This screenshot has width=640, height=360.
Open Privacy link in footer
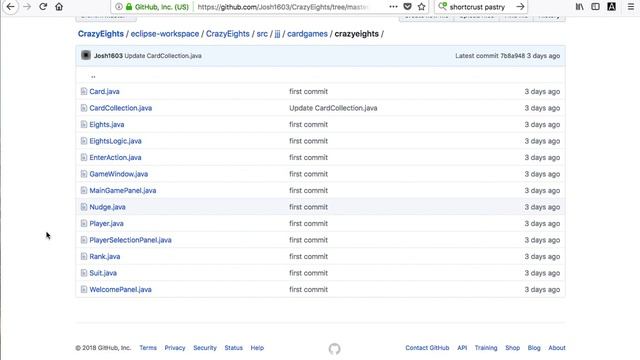175,348
